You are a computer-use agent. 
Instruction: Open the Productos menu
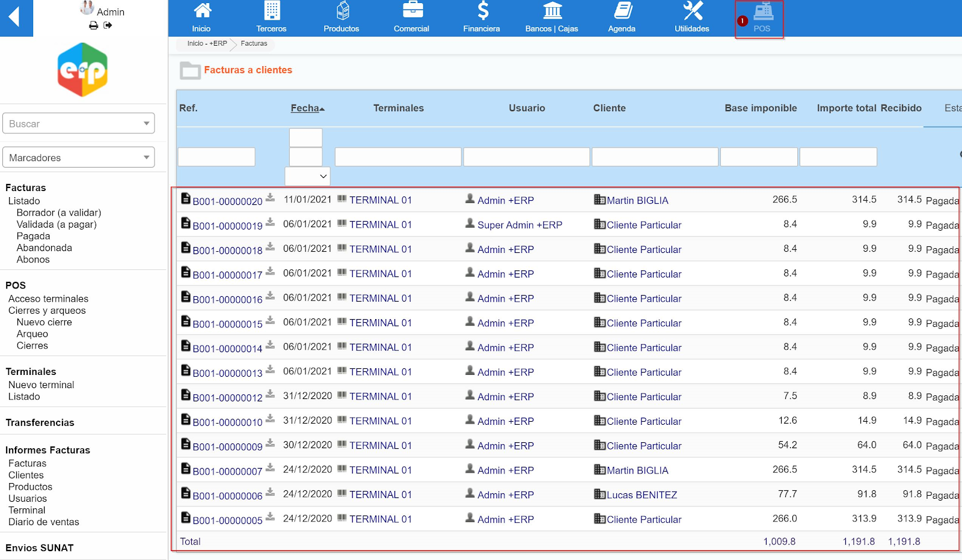[x=342, y=18]
